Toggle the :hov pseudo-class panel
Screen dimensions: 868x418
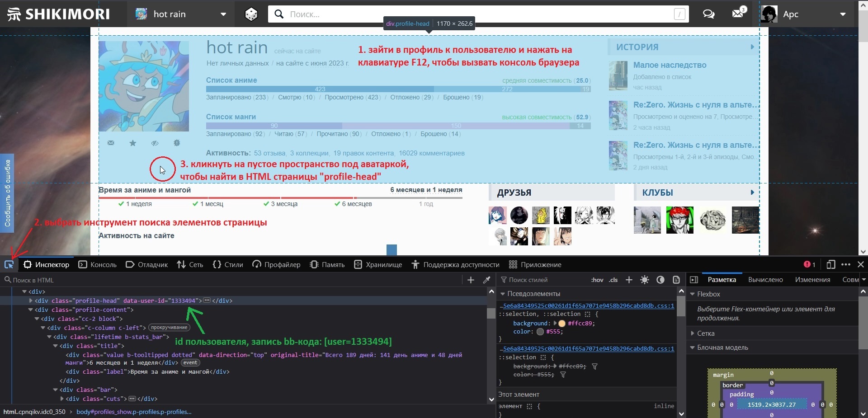(x=597, y=280)
